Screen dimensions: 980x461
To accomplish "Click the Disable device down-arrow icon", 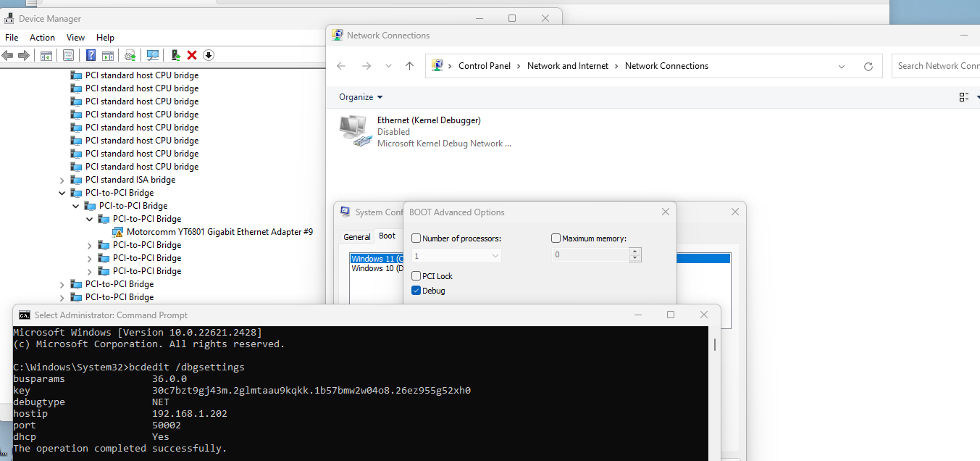I will tap(209, 55).
